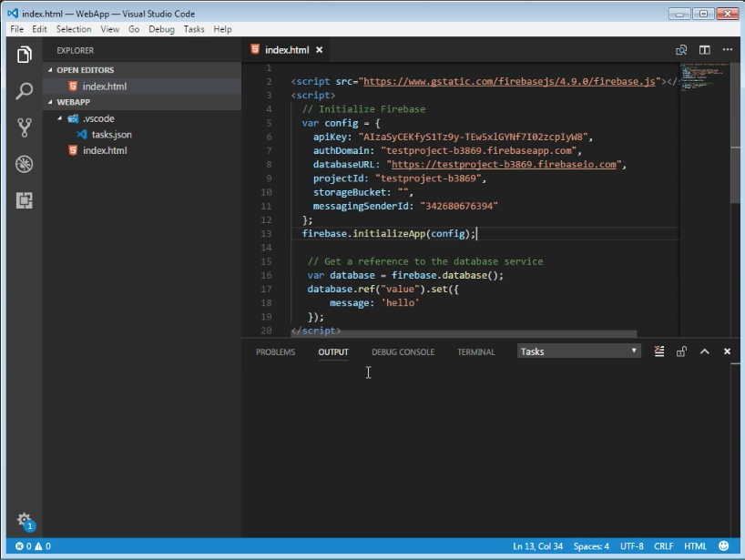Follow the firebaseio.com databaseURL link
This screenshot has width=745, height=560.
click(x=504, y=164)
